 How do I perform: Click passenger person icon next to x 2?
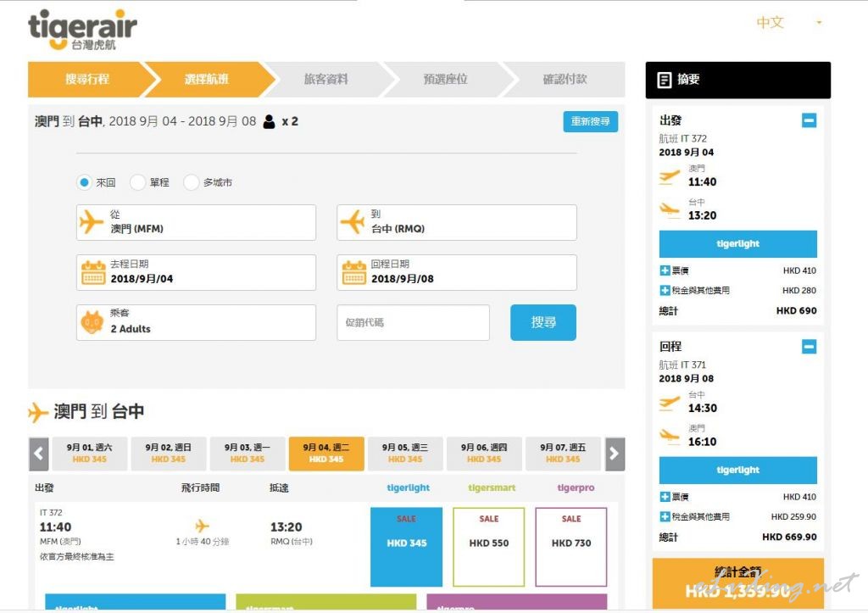click(269, 121)
